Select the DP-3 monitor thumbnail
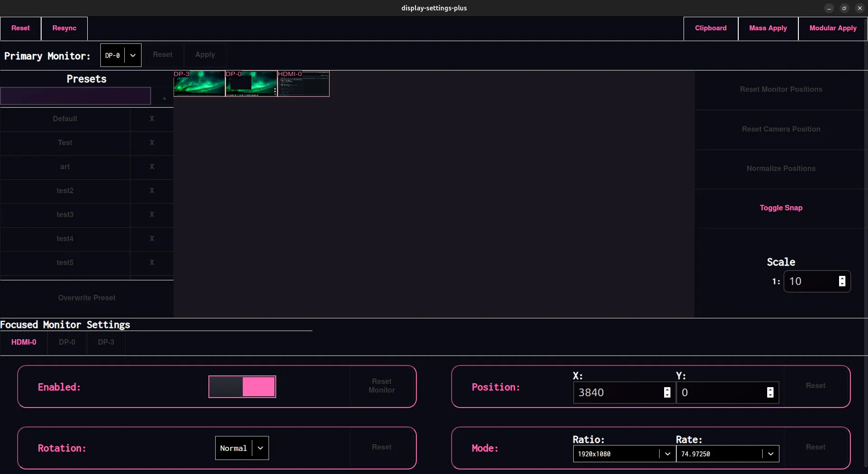 tap(198, 84)
